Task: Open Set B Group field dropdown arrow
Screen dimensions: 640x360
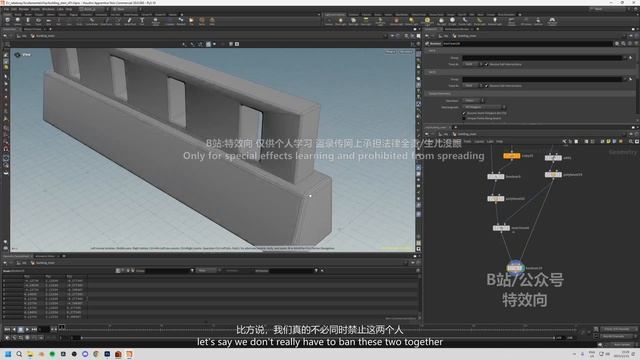Action: [x=626, y=79]
